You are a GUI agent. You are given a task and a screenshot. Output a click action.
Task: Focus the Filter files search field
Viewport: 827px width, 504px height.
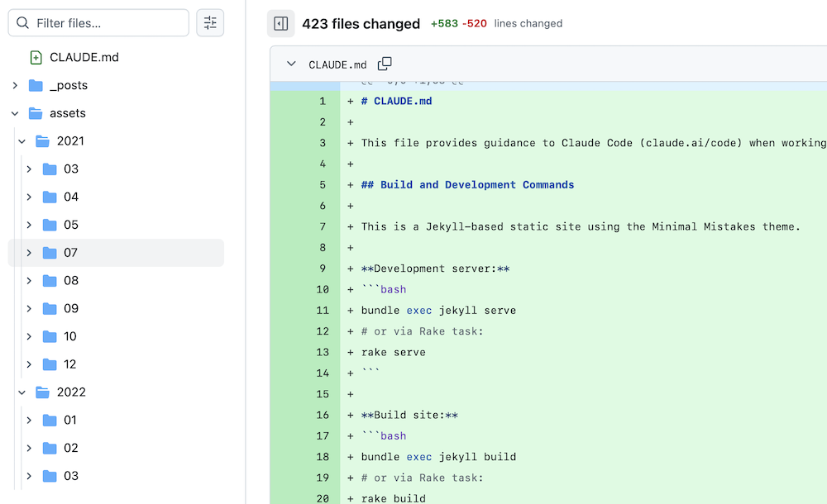click(x=98, y=22)
